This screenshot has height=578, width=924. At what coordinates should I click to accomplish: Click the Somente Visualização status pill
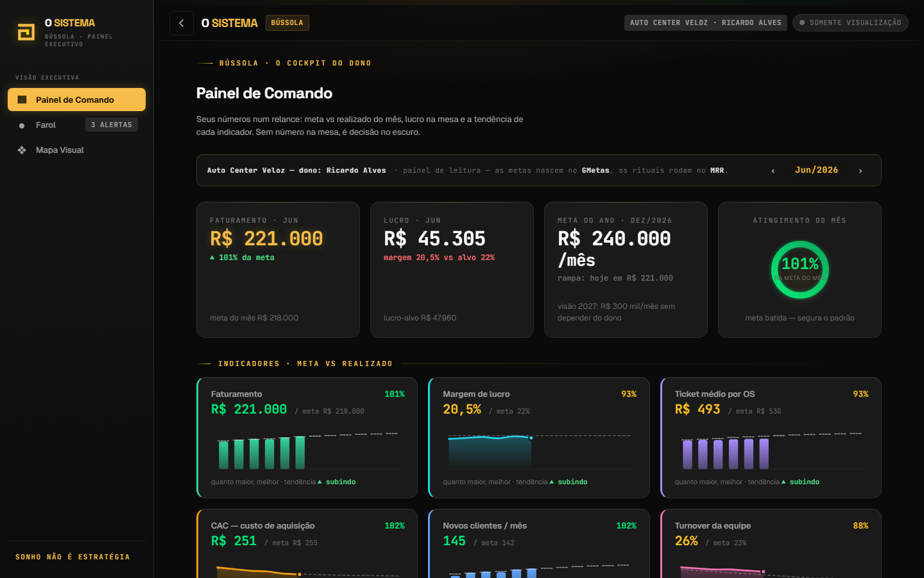pos(850,22)
